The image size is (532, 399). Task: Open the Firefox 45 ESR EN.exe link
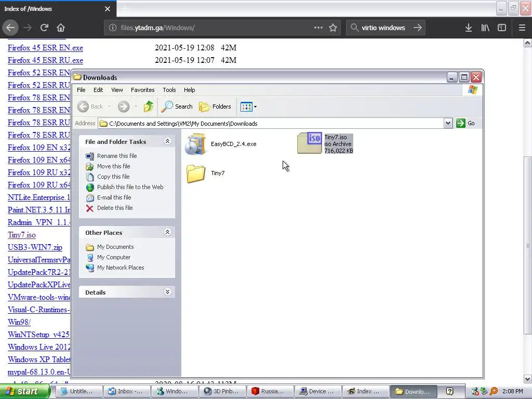46,48
